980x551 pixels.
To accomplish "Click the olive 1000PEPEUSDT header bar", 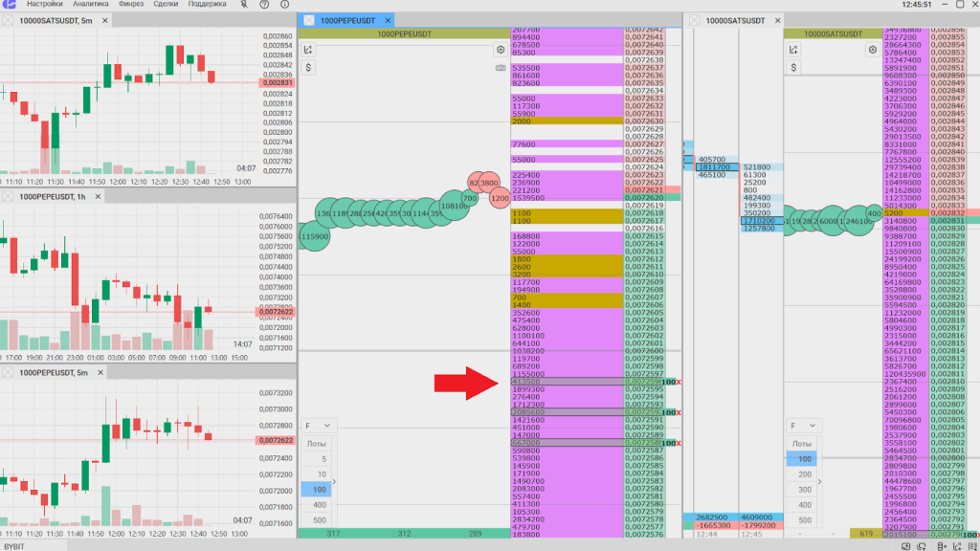I will 404,33.
